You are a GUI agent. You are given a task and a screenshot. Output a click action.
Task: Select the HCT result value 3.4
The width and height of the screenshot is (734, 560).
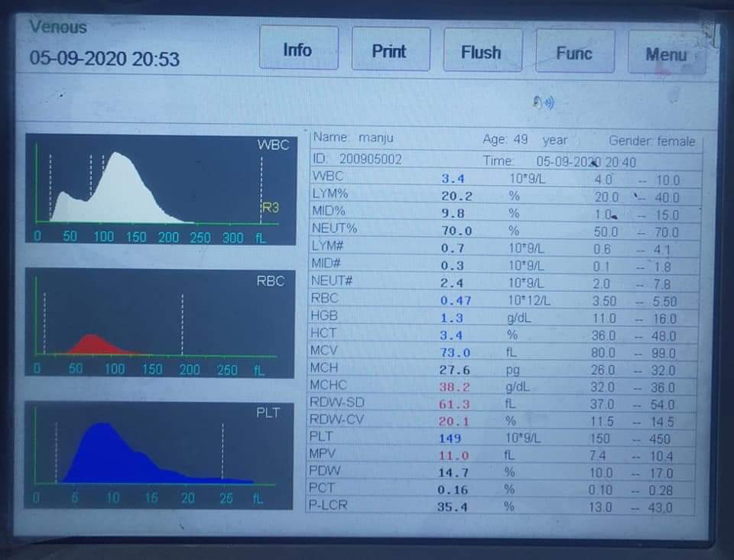pyautogui.click(x=451, y=335)
